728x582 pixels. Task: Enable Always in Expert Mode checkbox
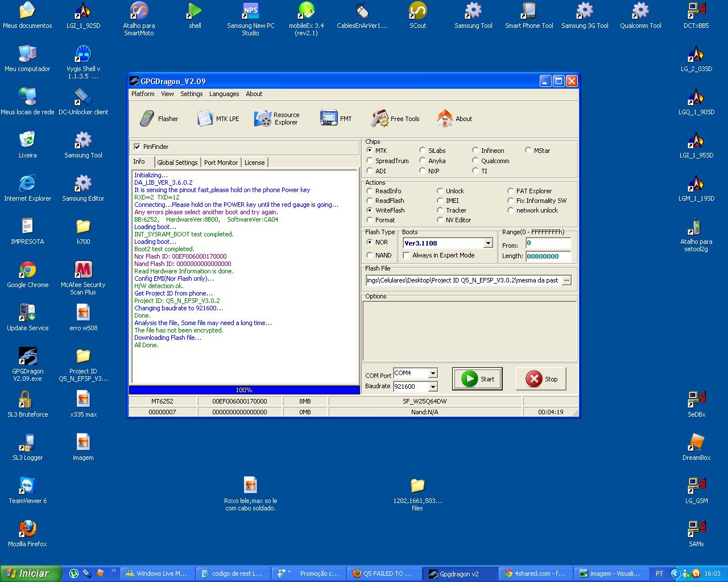pos(406,255)
